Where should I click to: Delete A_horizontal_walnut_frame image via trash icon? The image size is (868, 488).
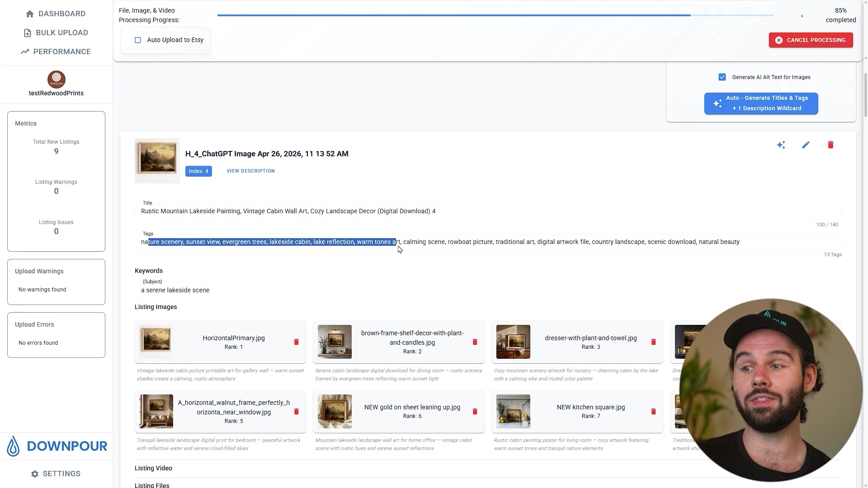[297, 412]
